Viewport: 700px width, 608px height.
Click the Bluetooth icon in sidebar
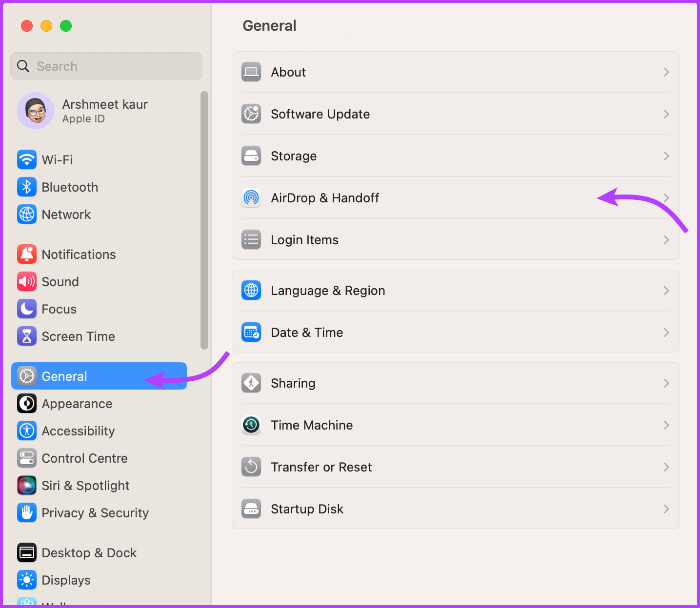[x=27, y=187]
